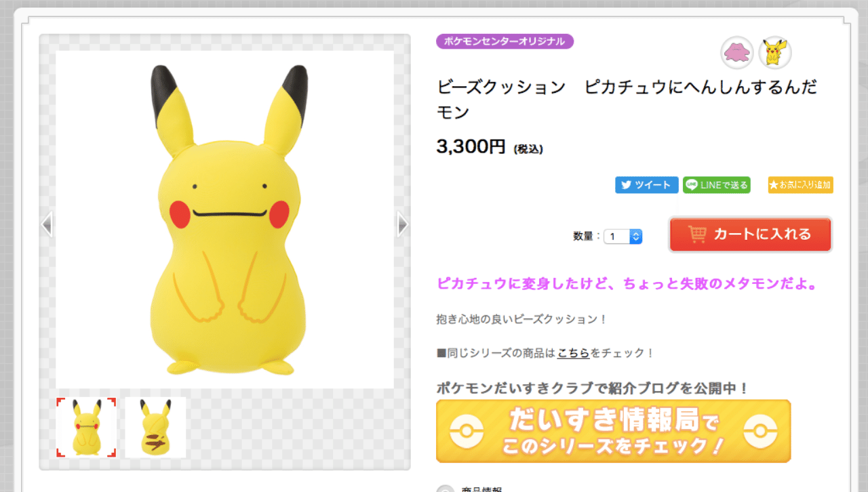The height and width of the screenshot is (492, 868).
Task: Click the main product image
Action: pos(225,220)
